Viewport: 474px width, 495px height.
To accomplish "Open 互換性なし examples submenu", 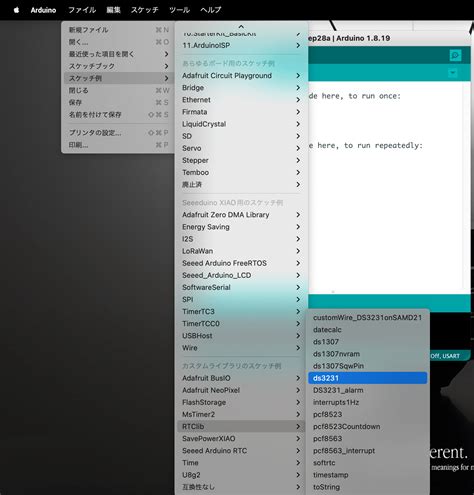I will (x=241, y=487).
